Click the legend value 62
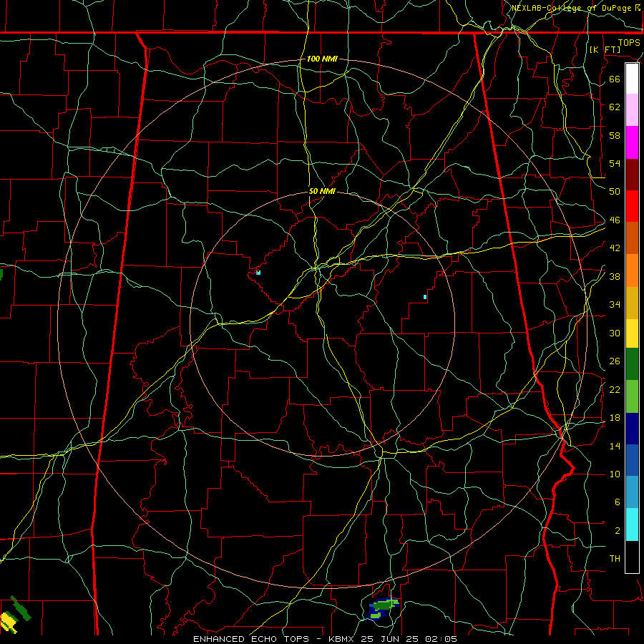The width and height of the screenshot is (644, 644). pos(615,107)
